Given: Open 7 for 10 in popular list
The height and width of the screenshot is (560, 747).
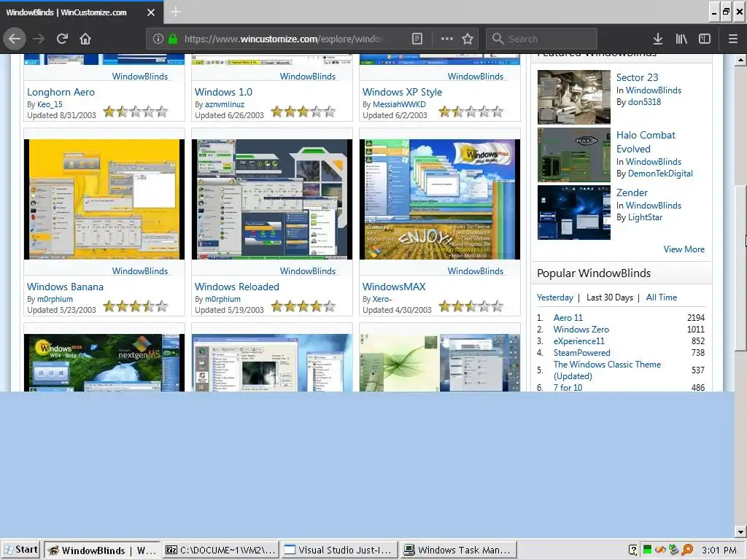Looking at the screenshot, I should coord(568,388).
